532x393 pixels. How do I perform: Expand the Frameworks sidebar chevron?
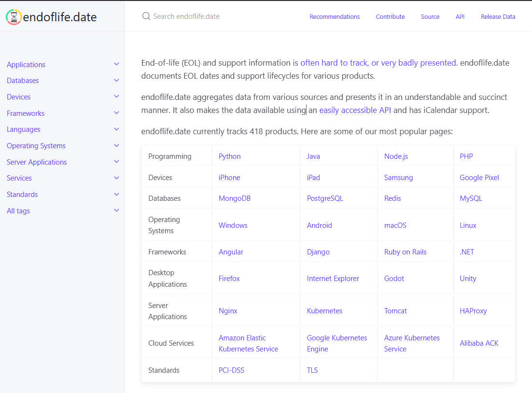116,112
